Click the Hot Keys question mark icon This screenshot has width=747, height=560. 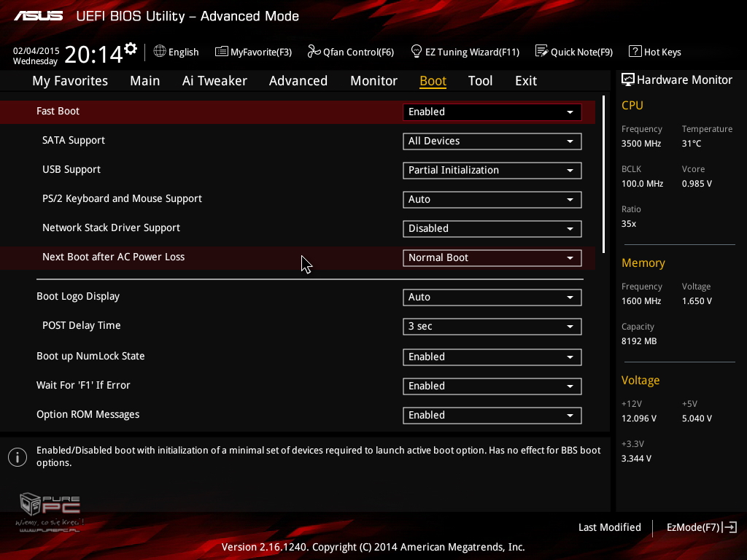tap(635, 51)
